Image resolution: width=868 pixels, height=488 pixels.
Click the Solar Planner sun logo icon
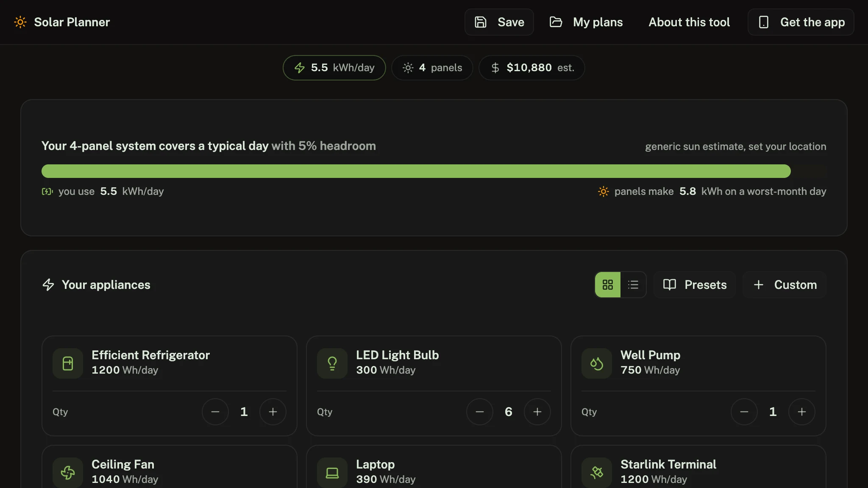coord(20,22)
